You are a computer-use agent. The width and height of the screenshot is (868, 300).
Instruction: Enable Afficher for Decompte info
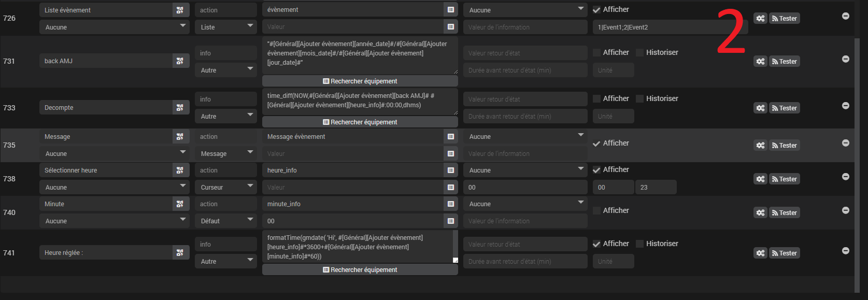(596, 98)
